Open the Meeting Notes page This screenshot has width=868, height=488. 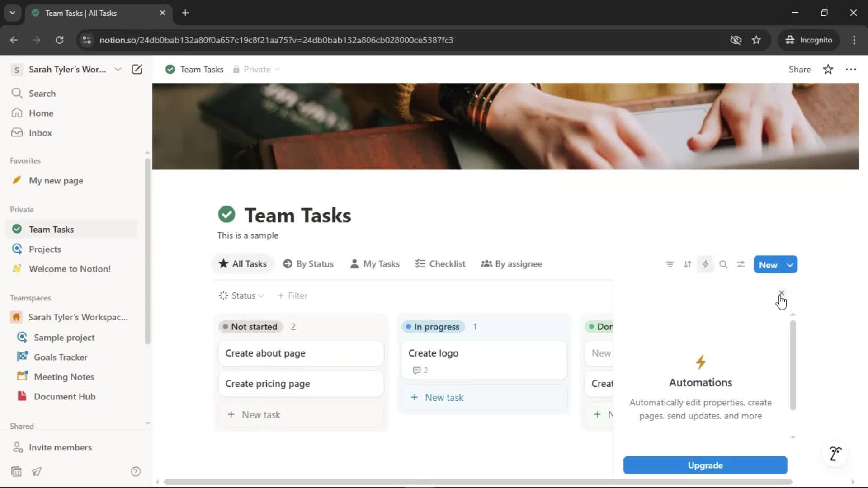coord(72,376)
